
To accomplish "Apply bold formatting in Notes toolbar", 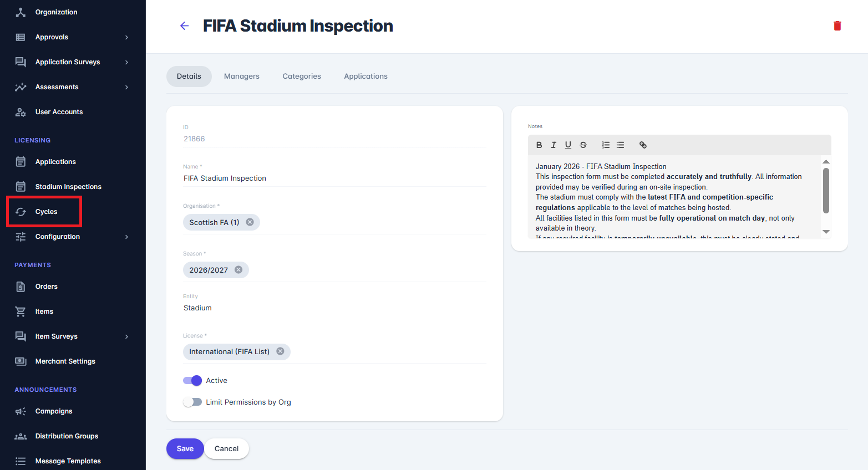I will [x=539, y=145].
